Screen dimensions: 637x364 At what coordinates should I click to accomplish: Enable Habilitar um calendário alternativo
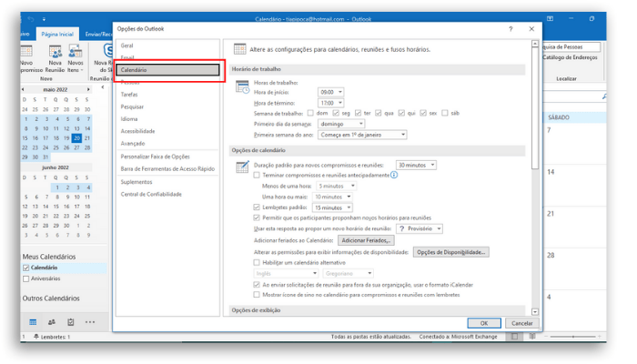point(257,262)
